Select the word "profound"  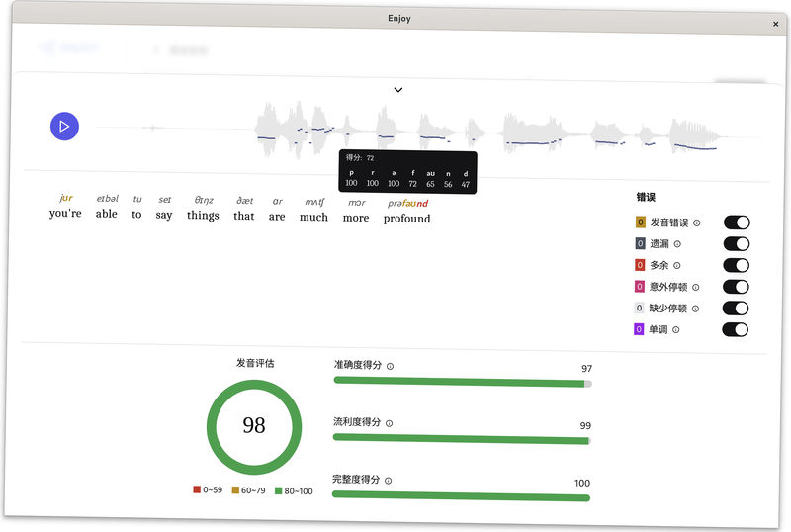tap(406, 219)
